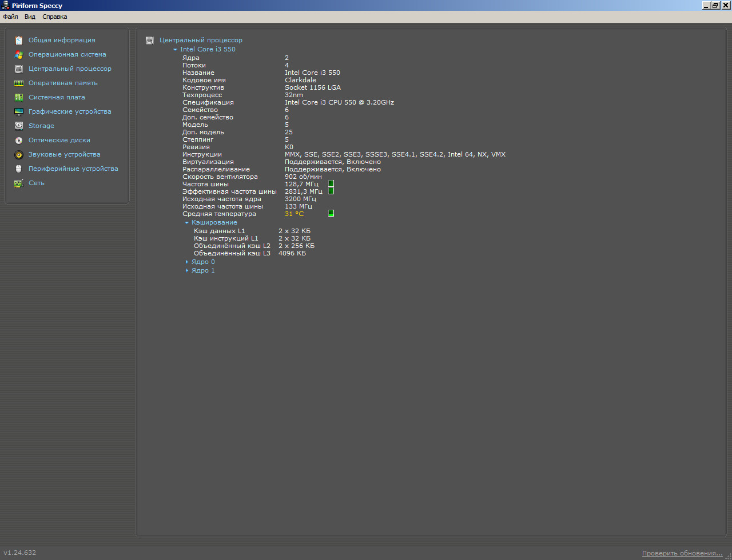
Task: Open the Вид menu
Action: [30, 17]
